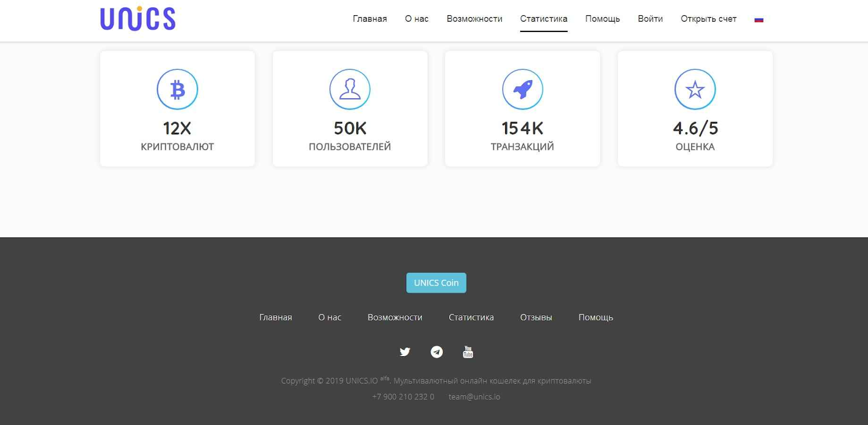868x425 pixels.
Task: Click Открыть счет to open account
Action: (x=709, y=19)
